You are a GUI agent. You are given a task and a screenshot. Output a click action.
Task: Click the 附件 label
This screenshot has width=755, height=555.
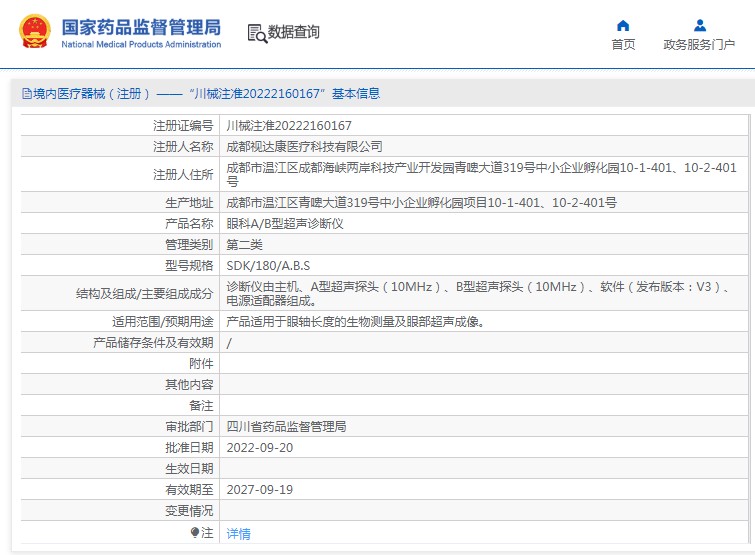[x=201, y=363]
